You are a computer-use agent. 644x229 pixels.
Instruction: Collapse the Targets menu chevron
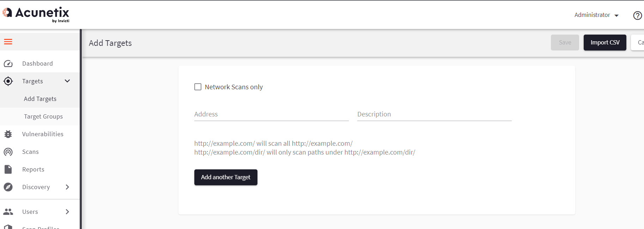(67, 81)
